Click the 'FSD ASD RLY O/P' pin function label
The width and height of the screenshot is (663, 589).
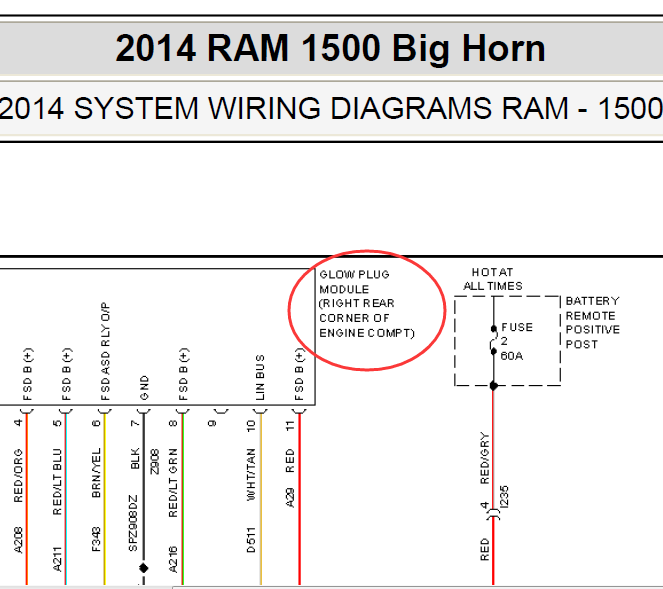[x=105, y=351]
